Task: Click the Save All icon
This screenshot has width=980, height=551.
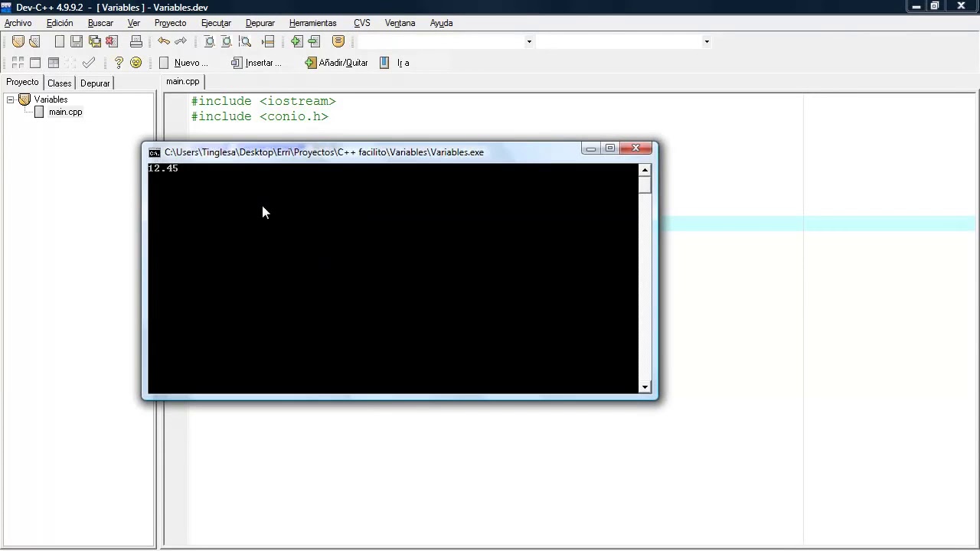Action: (x=94, y=41)
